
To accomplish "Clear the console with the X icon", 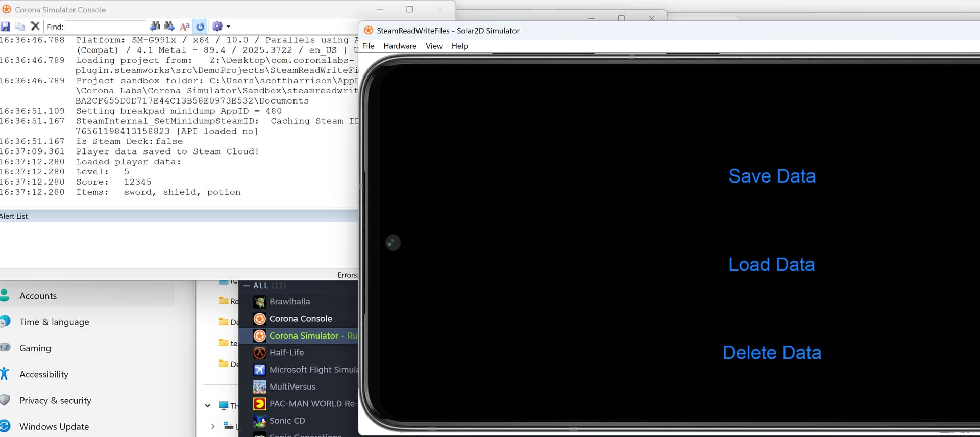I will click(x=35, y=26).
